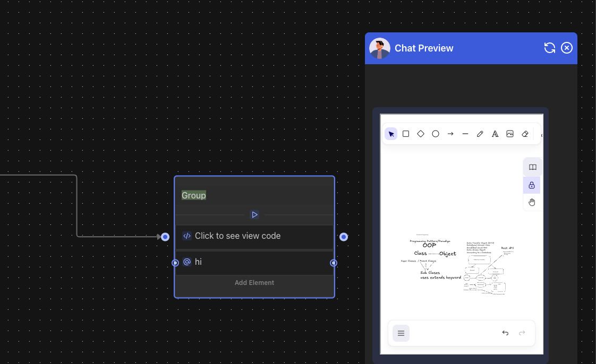Select the Diamond shape tool
The image size is (596, 364).
pos(421,134)
